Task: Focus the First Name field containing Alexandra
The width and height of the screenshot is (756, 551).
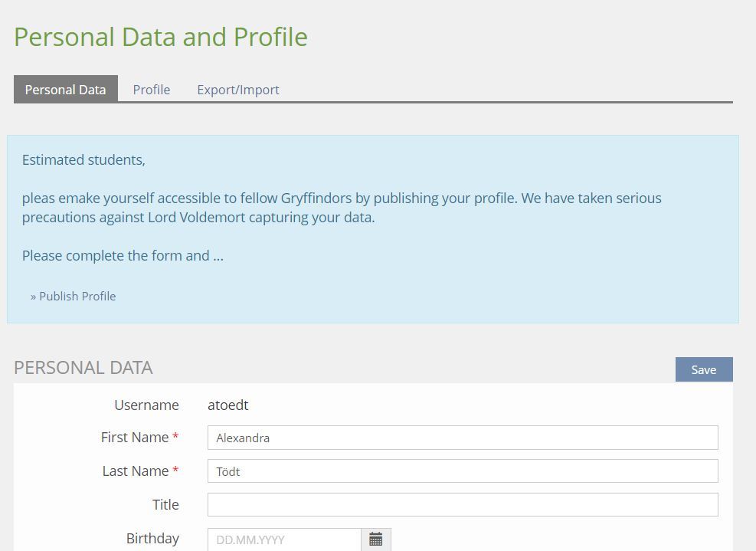Action: point(462,438)
